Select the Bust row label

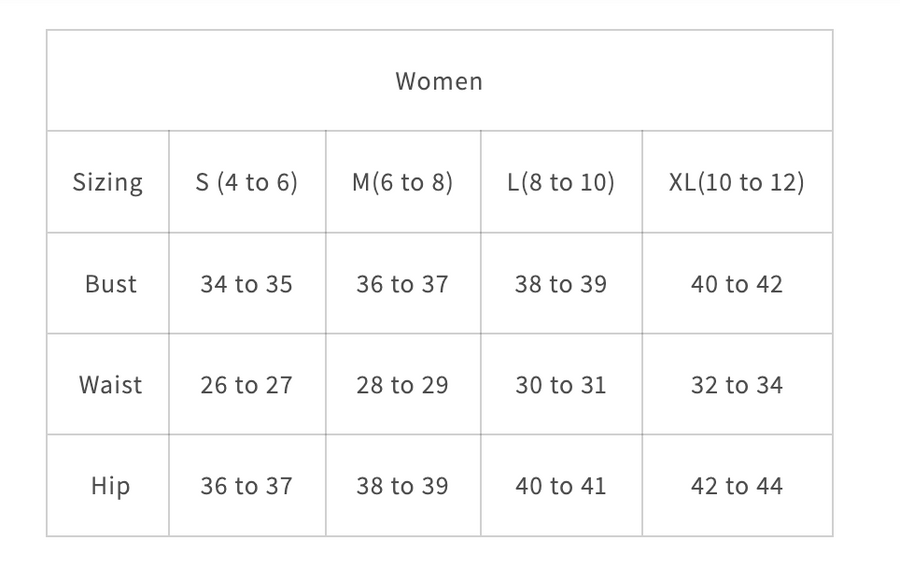110,284
